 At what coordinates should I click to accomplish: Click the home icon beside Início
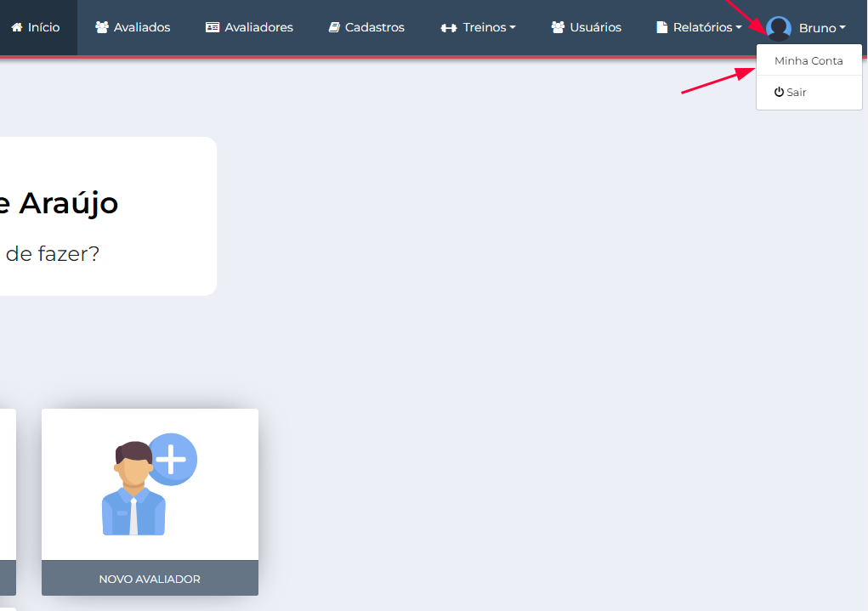(x=16, y=27)
